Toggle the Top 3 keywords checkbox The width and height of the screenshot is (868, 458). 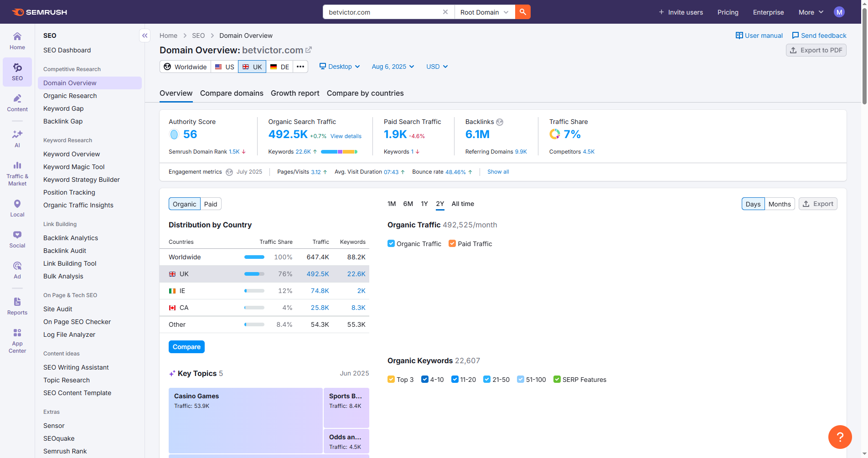[391, 379]
